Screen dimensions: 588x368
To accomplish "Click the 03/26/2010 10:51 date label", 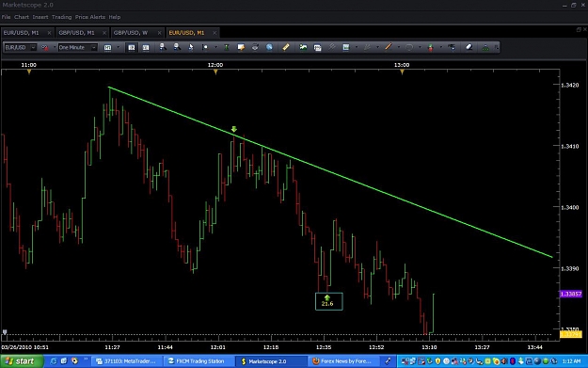I will tap(25, 347).
